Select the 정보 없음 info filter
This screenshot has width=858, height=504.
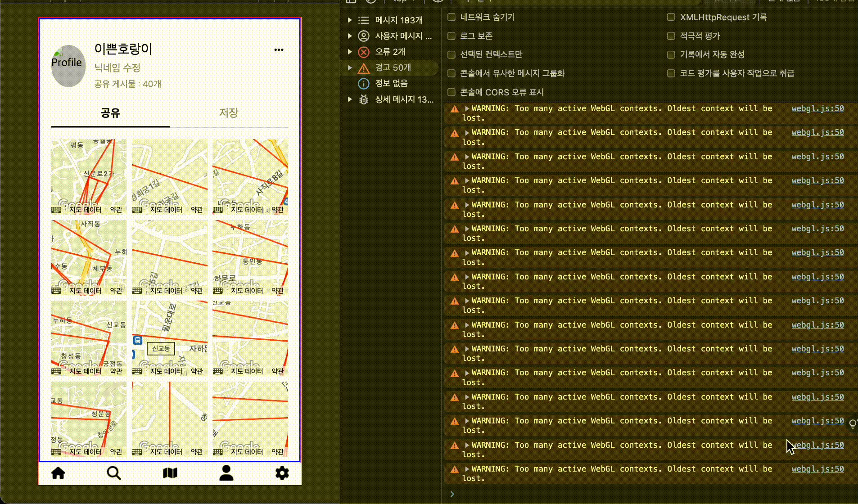(x=391, y=83)
